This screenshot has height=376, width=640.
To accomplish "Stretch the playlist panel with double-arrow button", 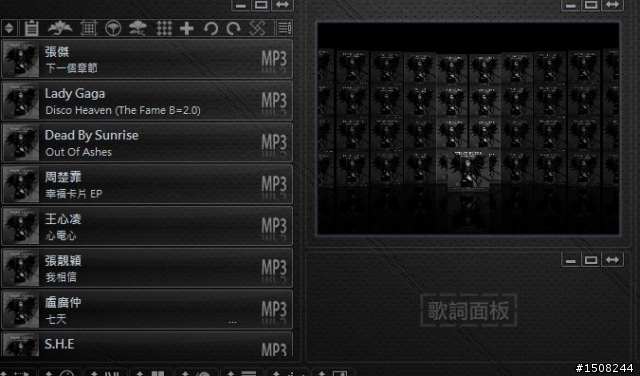I will (x=282, y=5).
